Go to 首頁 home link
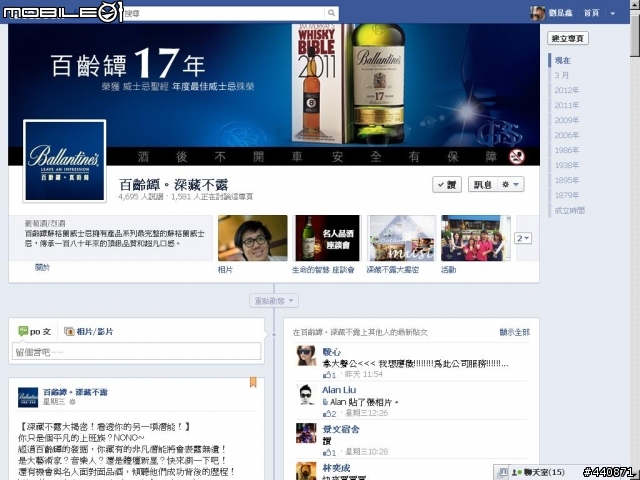 [x=591, y=13]
